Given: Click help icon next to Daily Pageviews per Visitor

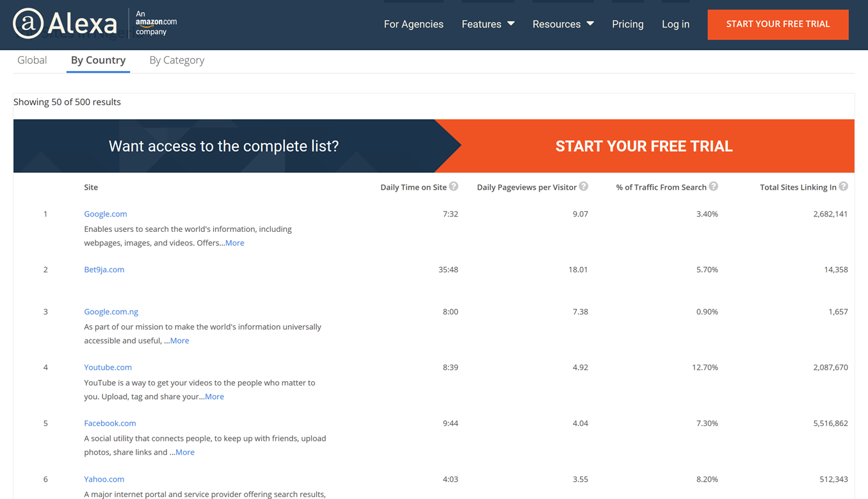Looking at the screenshot, I should pyautogui.click(x=583, y=186).
